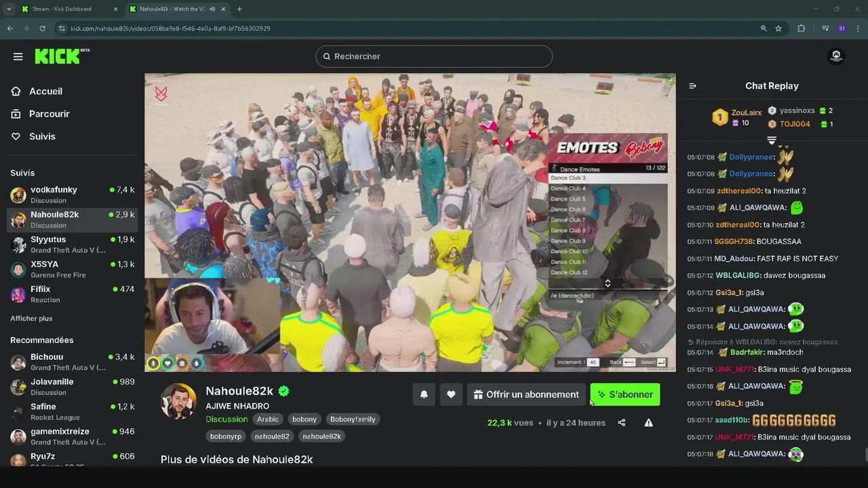The height and width of the screenshot is (488, 868).
Task: Select the bobony tag
Action: (304, 420)
